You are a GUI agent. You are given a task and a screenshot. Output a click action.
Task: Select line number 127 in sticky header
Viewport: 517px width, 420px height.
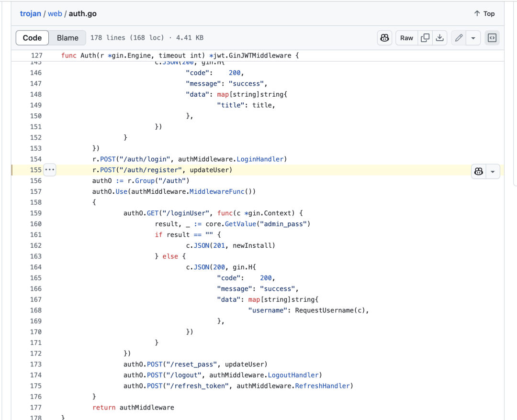(36, 55)
